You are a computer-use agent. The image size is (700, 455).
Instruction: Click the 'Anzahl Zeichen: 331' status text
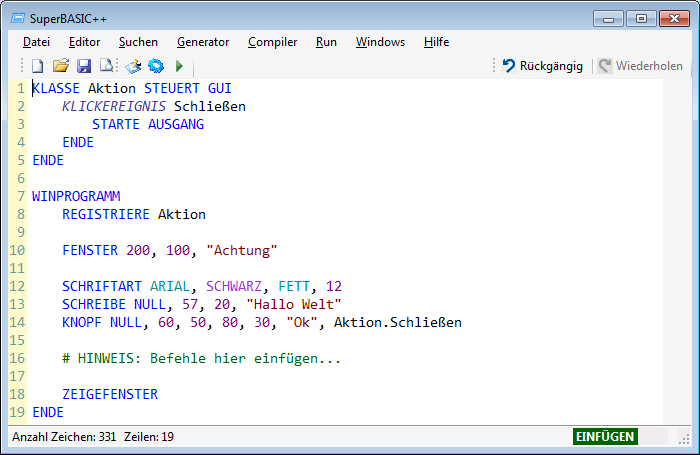[x=64, y=437]
